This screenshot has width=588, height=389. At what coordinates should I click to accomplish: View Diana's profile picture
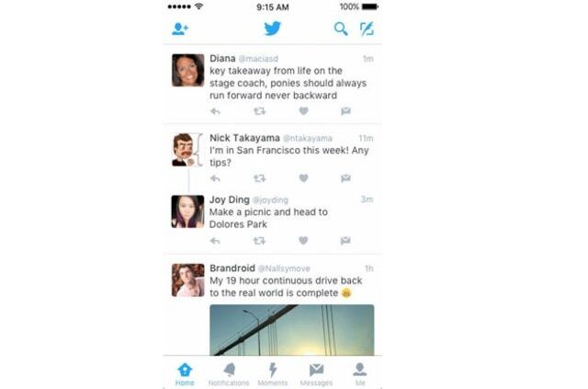[x=187, y=70]
